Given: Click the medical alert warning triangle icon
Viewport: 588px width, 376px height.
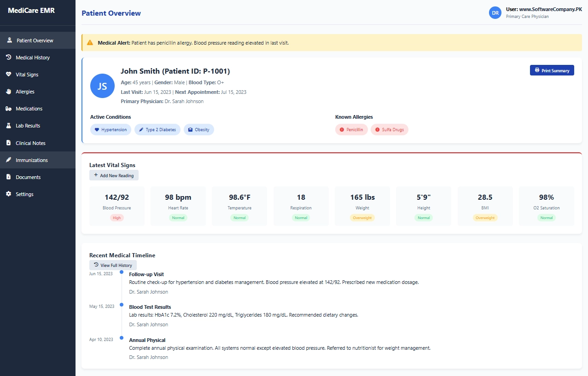Looking at the screenshot, I should coord(90,43).
